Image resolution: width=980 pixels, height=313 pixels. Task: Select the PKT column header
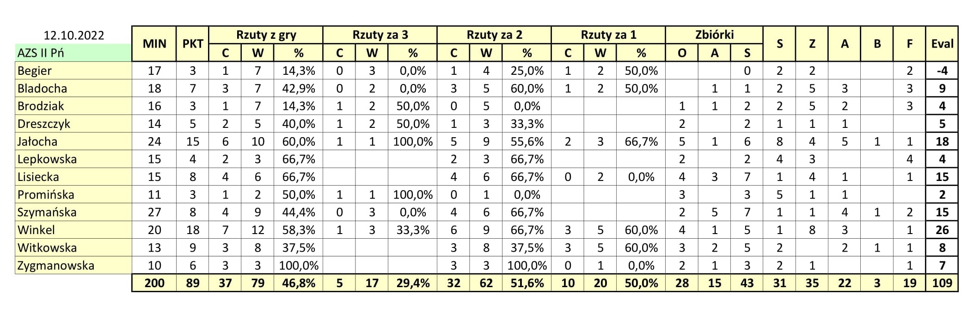(193, 44)
